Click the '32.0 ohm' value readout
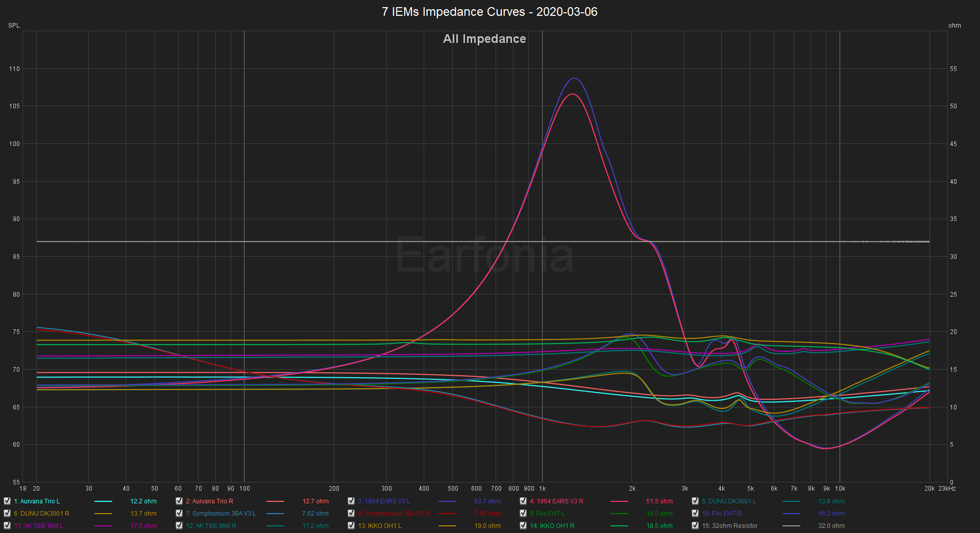 click(x=831, y=526)
